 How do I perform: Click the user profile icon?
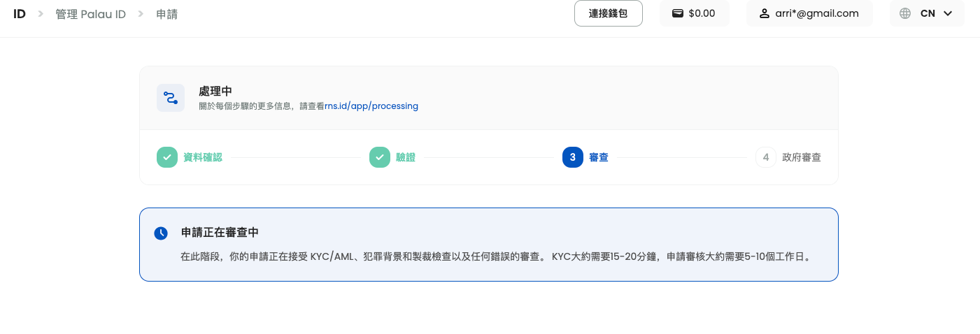coord(765,13)
